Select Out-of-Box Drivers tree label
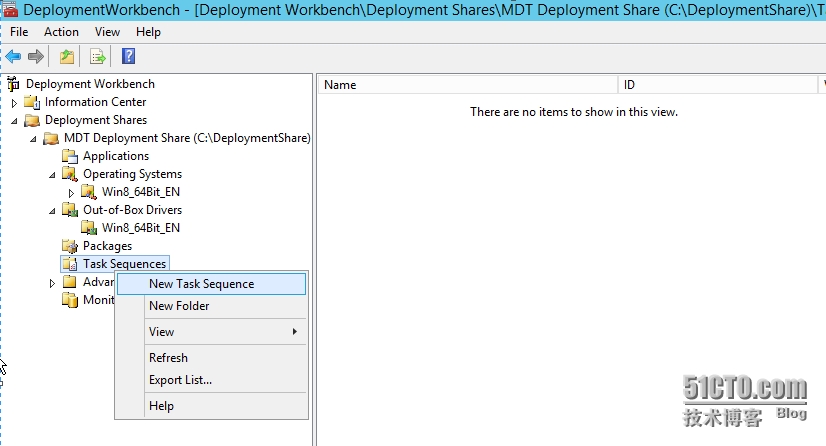The image size is (826, 446). tap(132, 210)
